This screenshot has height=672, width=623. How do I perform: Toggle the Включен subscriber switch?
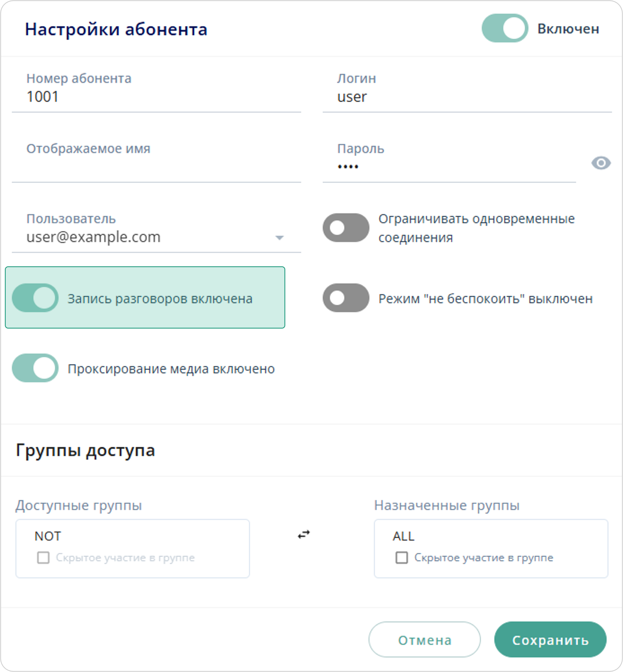[x=504, y=28]
